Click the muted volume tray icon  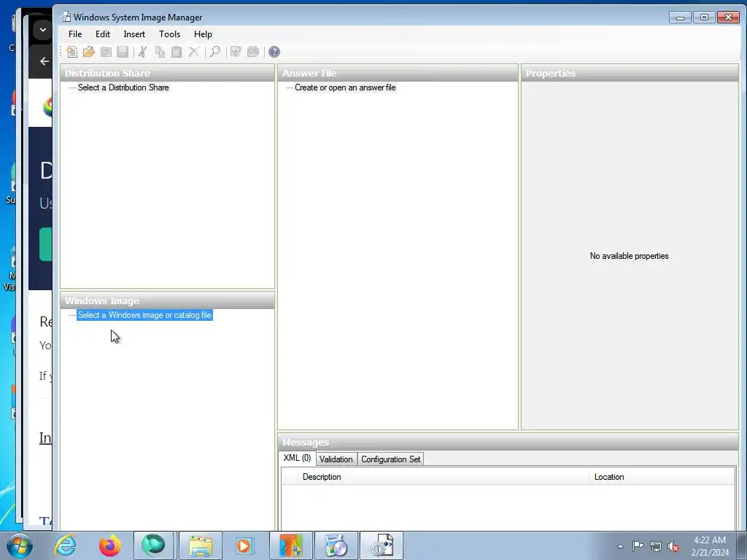coord(673,546)
